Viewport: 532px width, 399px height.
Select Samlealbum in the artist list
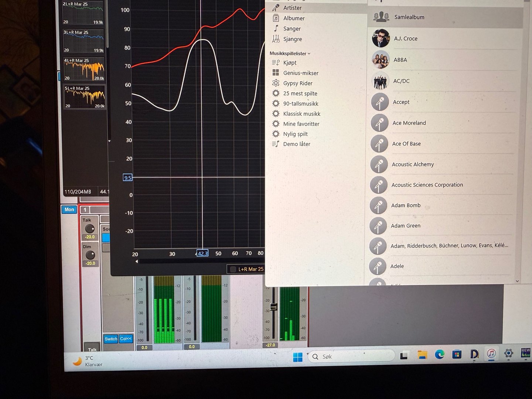click(x=446, y=17)
